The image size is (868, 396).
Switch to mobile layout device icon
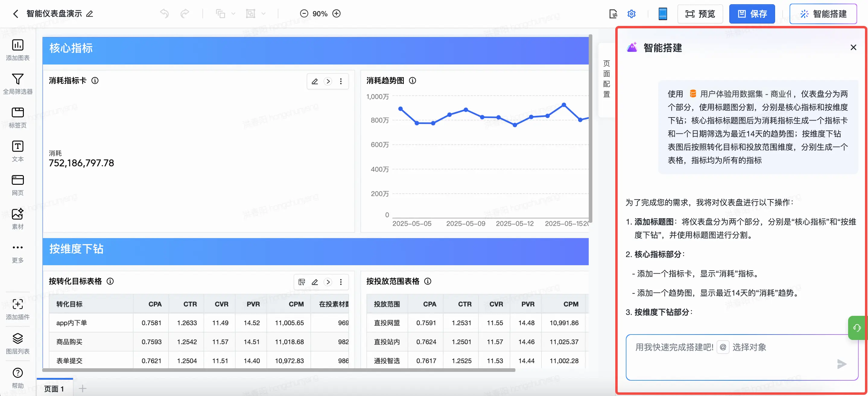pos(662,14)
